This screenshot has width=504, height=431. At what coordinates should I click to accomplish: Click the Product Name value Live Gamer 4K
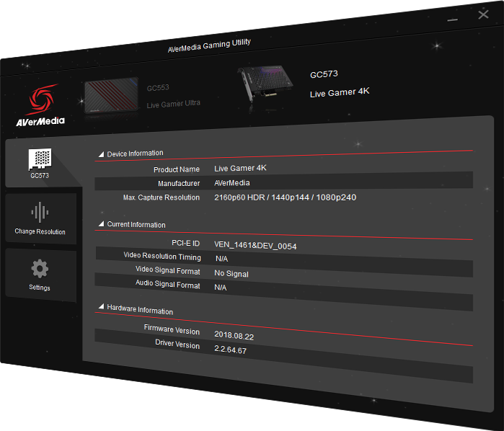point(240,168)
